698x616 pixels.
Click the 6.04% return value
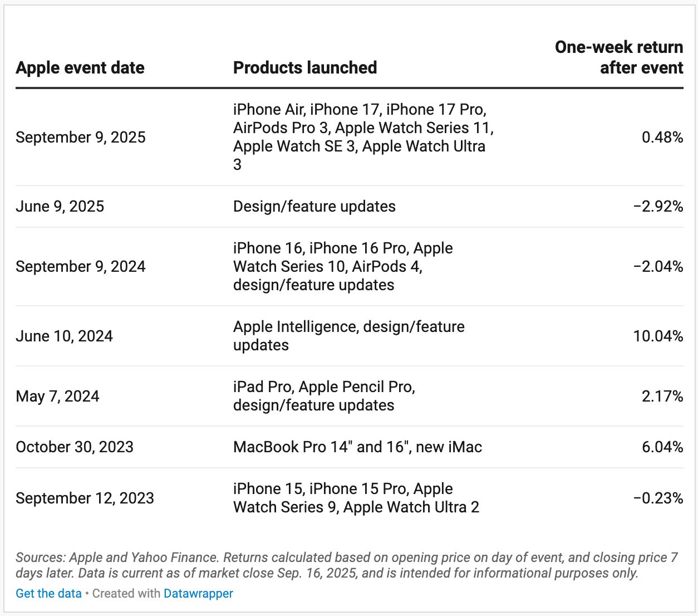click(662, 447)
